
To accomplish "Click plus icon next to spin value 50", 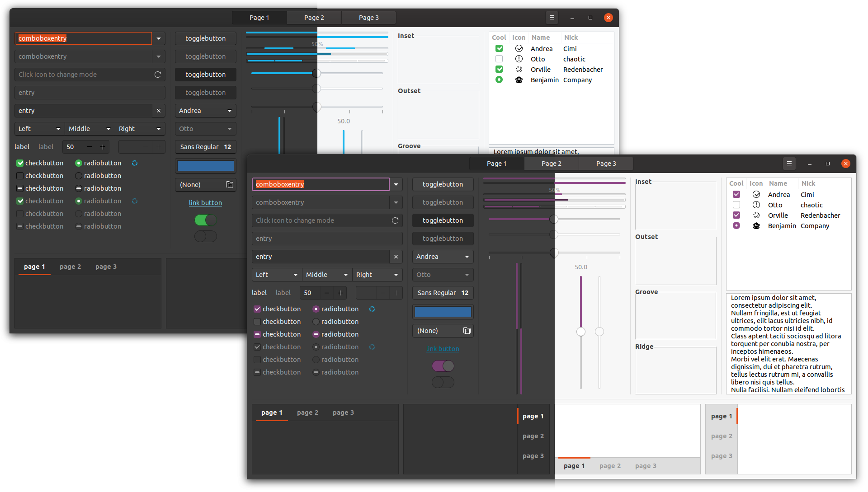I will (x=340, y=293).
